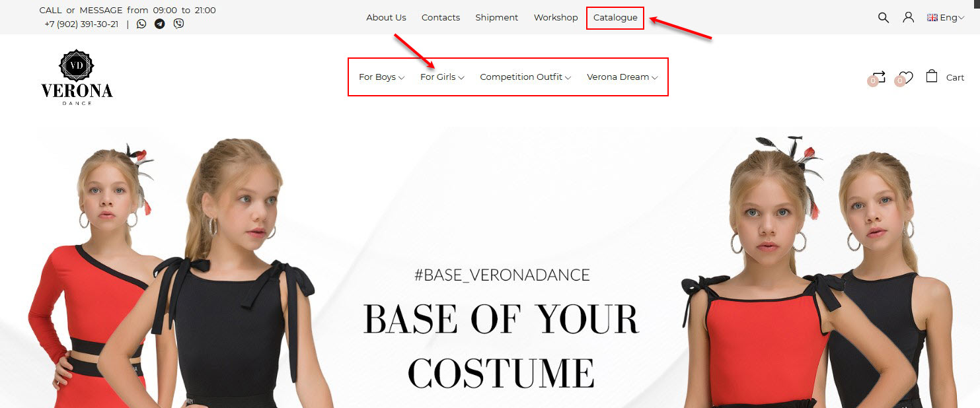
Task: Click the phone number +7 (902) 391-30-21
Action: tap(81, 24)
